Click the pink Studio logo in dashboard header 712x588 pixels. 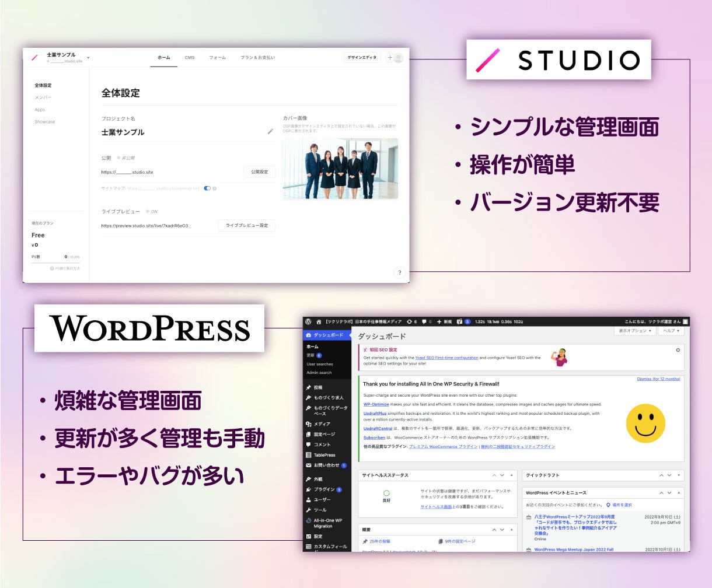[x=34, y=57]
